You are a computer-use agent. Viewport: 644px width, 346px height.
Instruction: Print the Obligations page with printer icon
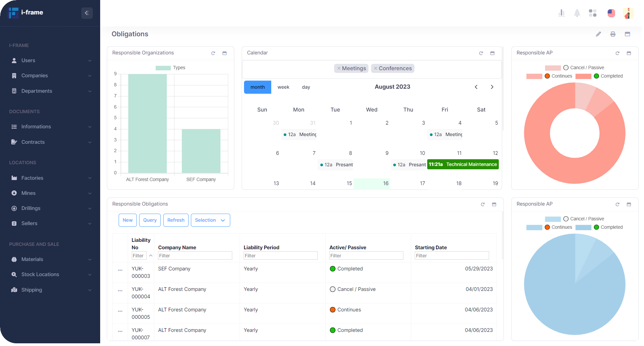pyautogui.click(x=613, y=34)
